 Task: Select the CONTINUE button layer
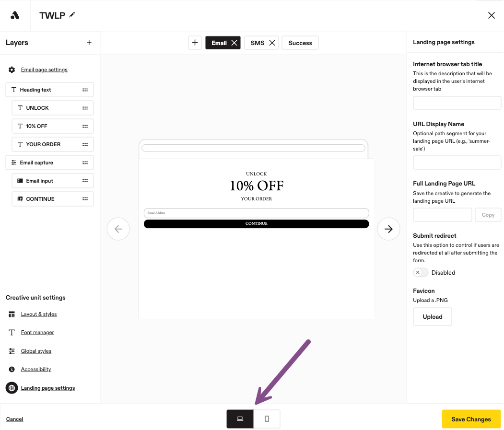pos(53,199)
